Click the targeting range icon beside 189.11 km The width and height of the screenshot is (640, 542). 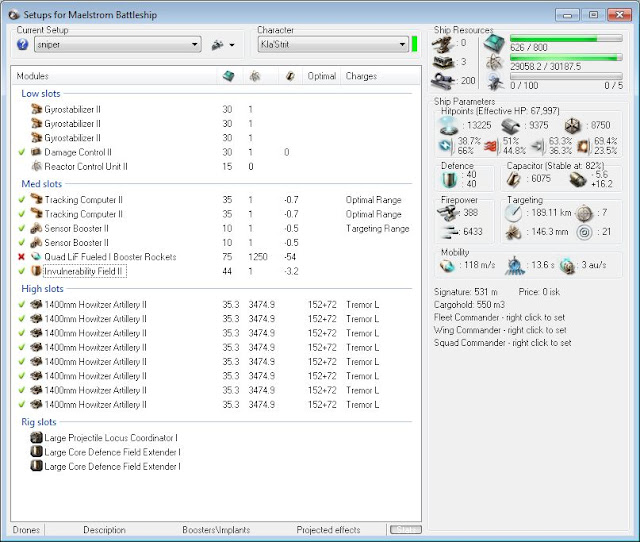click(x=513, y=213)
